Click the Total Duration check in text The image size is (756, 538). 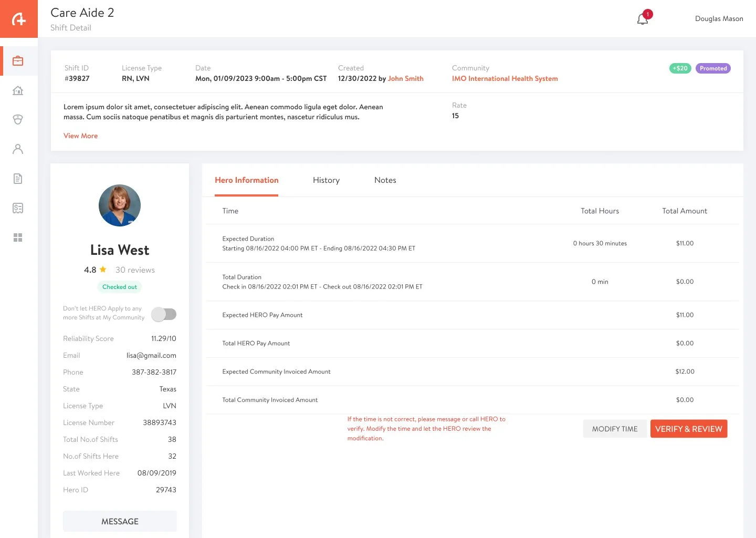pos(322,286)
